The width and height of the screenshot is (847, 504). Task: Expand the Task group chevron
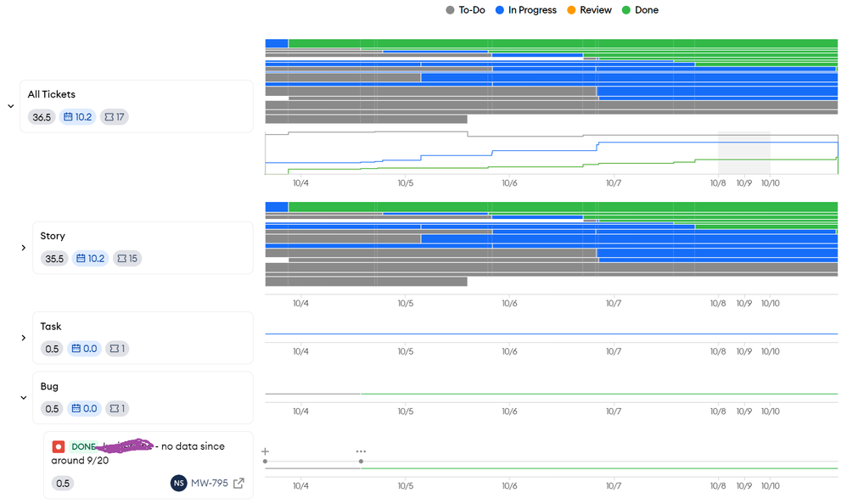[23, 339]
